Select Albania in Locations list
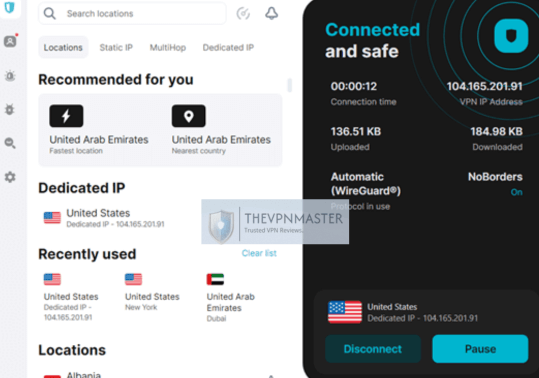 pyautogui.click(x=84, y=374)
